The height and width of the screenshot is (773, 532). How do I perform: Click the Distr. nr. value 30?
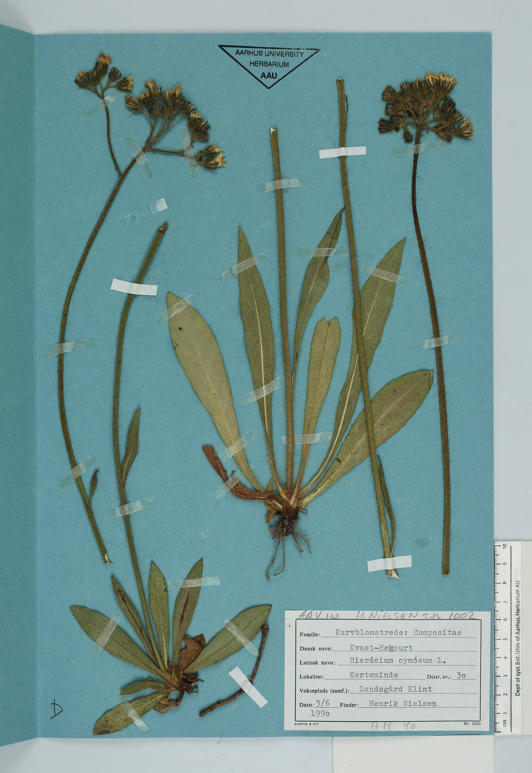tap(461, 675)
